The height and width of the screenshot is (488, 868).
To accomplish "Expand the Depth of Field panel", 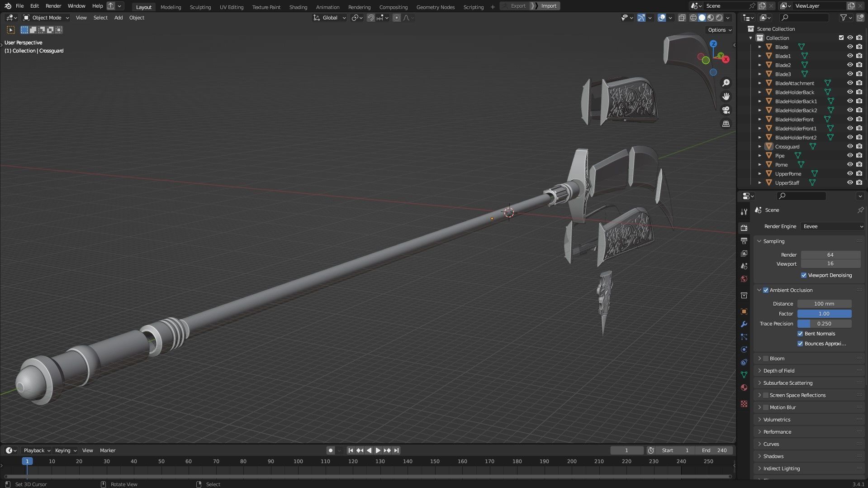I will [x=759, y=371].
